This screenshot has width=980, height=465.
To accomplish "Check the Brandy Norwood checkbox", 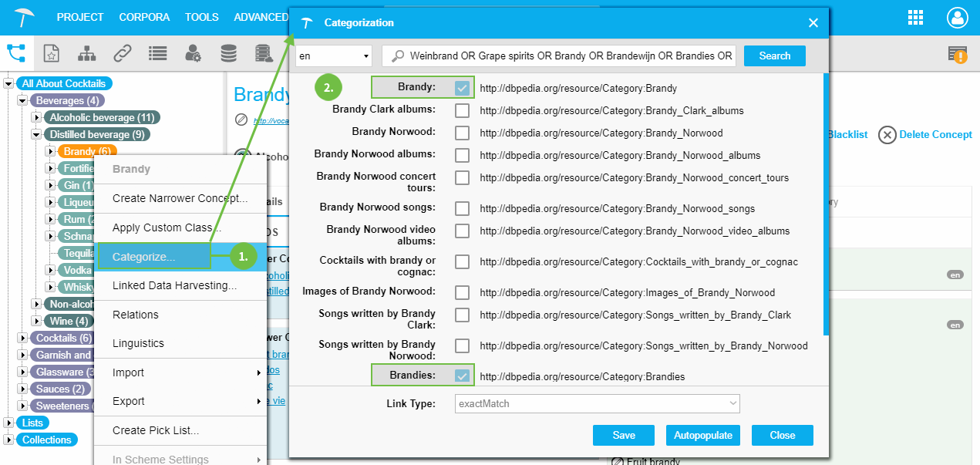I will coord(462,133).
